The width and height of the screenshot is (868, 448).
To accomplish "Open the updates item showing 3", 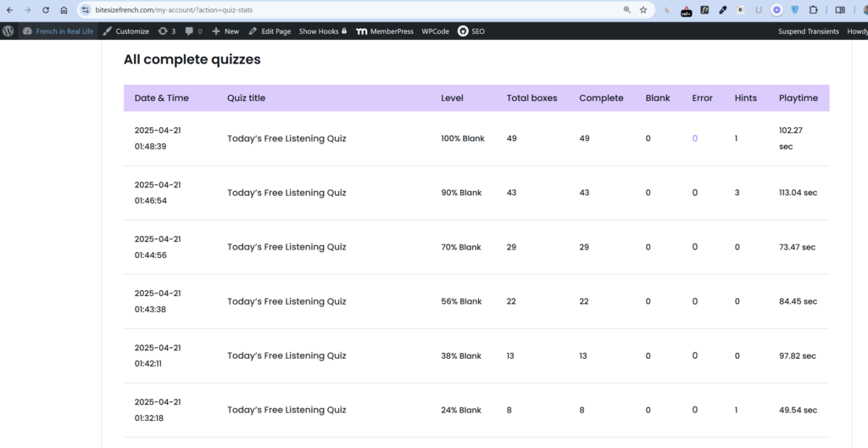I will (167, 31).
